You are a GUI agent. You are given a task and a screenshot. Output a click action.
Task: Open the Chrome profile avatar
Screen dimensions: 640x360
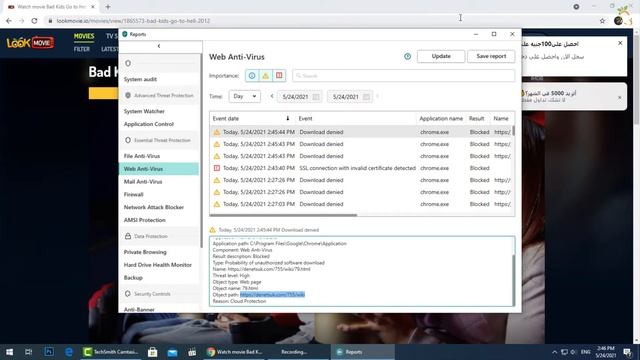point(618,21)
